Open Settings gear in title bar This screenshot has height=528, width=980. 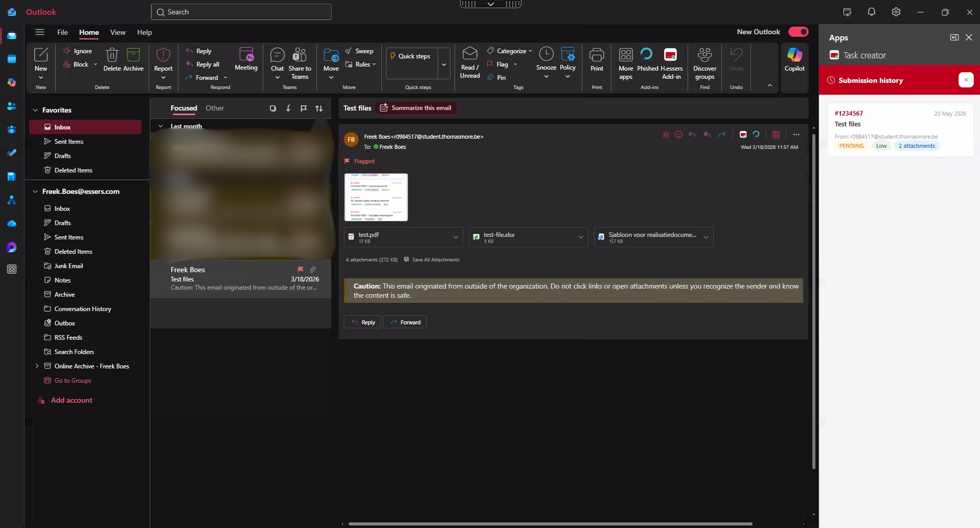(896, 12)
